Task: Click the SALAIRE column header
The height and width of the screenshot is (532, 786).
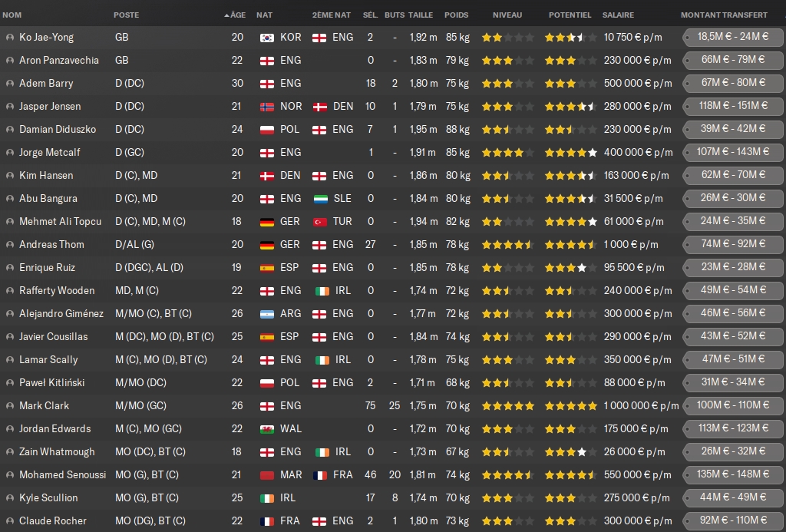Action: pos(618,15)
